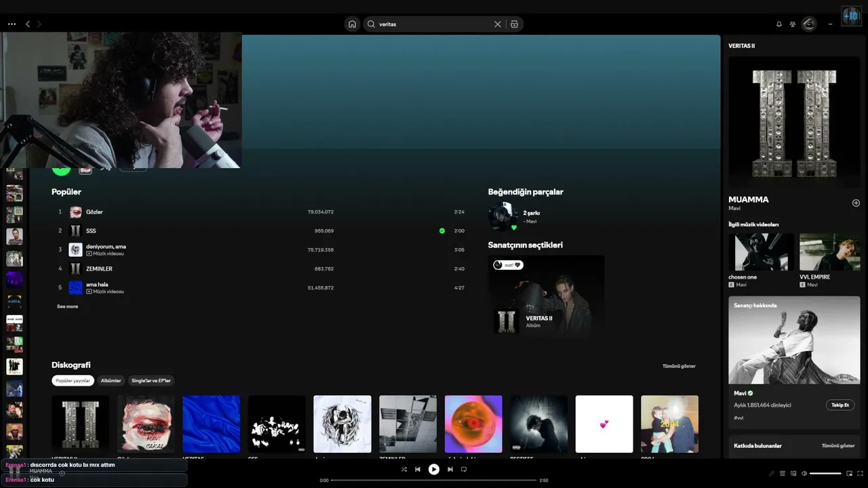Click 'Tümünü göster' in Katkıda bulunanlar
The width and height of the screenshot is (868, 488).
(838, 446)
